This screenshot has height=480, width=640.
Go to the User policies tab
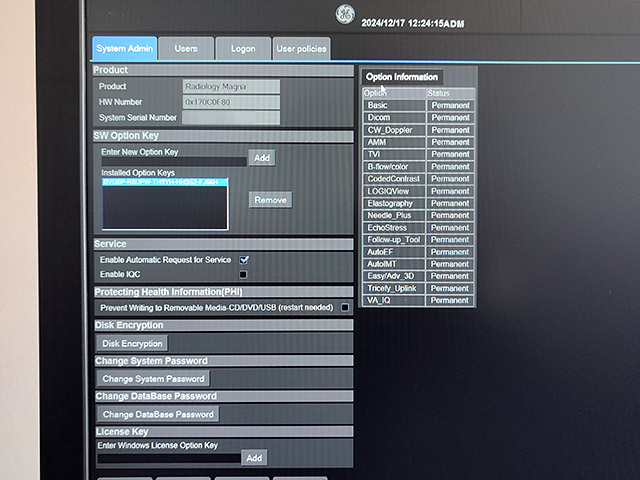(x=301, y=49)
